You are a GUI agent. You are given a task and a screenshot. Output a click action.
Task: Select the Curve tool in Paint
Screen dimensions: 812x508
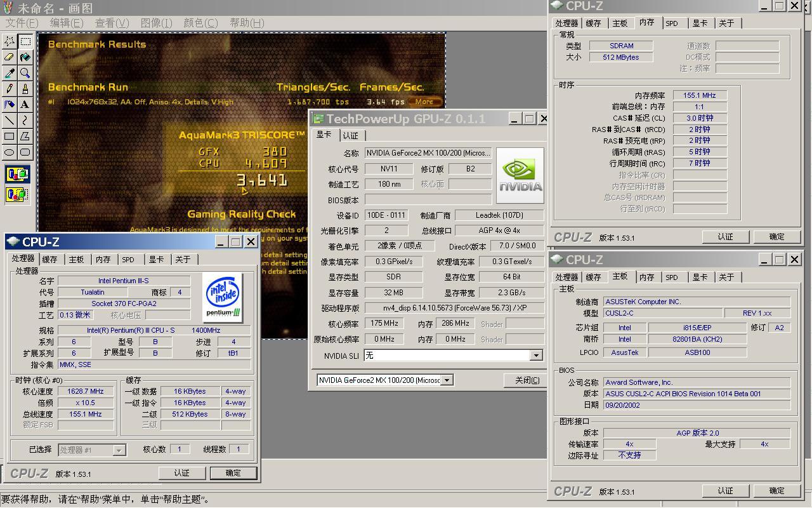tap(25, 120)
